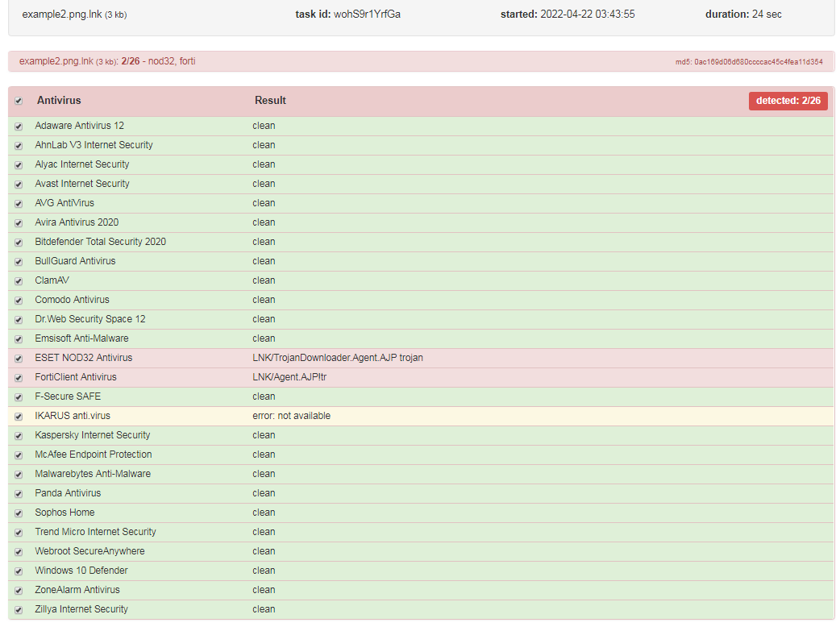Toggle the McAfee Endpoint Protection checkbox
The height and width of the screenshot is (631, 840).
(x=19, y=455)
